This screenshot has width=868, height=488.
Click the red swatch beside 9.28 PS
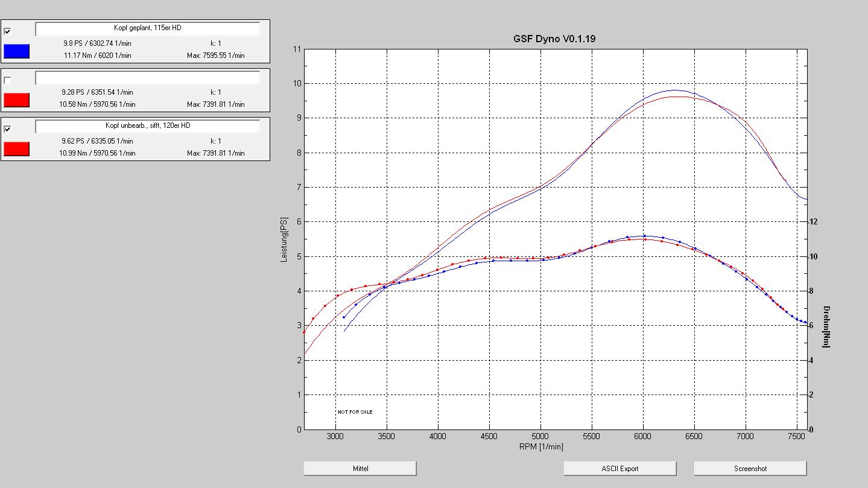[x=16, y=100]
